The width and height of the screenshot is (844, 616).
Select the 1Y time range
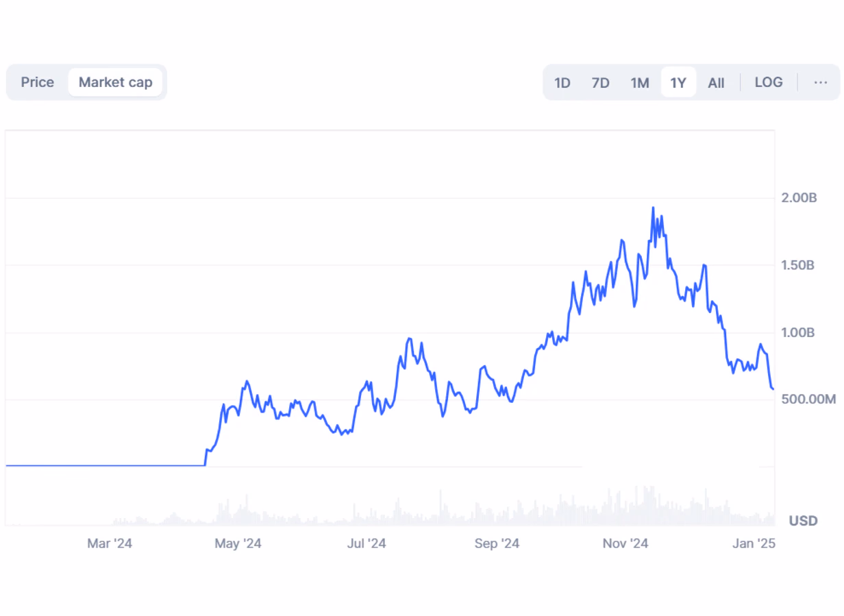point(678,83)
